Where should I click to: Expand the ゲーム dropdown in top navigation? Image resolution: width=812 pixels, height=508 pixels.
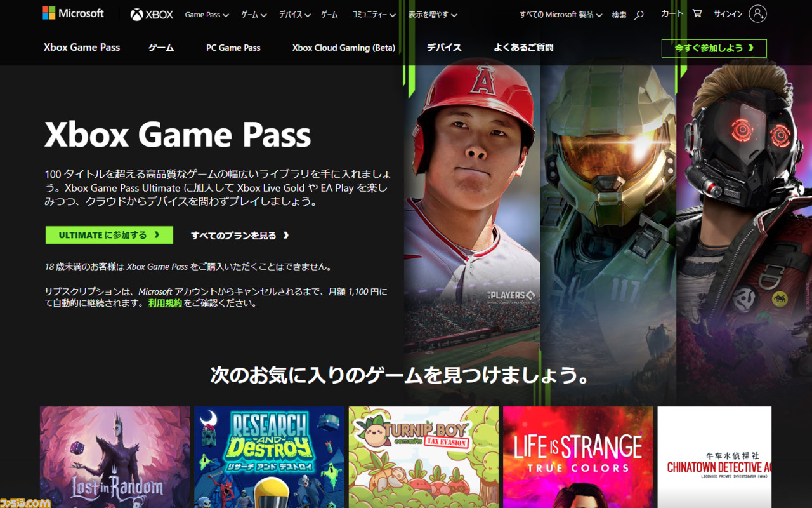point(254,15)
